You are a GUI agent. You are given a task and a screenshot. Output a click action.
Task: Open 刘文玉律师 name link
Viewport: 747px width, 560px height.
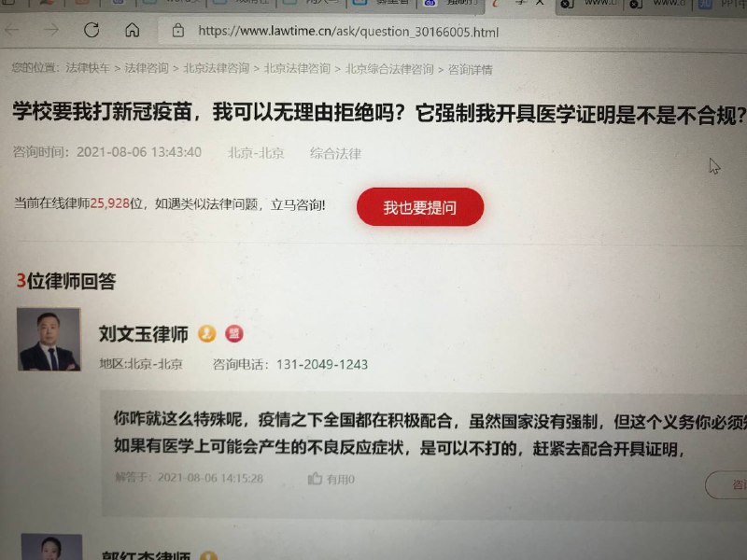click(x=144, y=334)
